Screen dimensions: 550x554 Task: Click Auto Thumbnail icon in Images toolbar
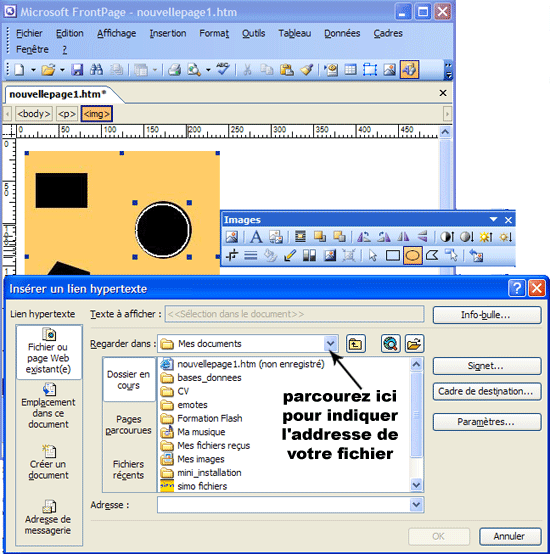pyautogui.click(x=276, y=237)
